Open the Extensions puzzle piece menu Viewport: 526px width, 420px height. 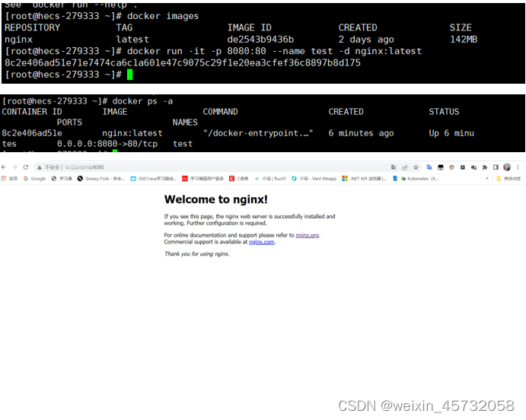(485, 167)
